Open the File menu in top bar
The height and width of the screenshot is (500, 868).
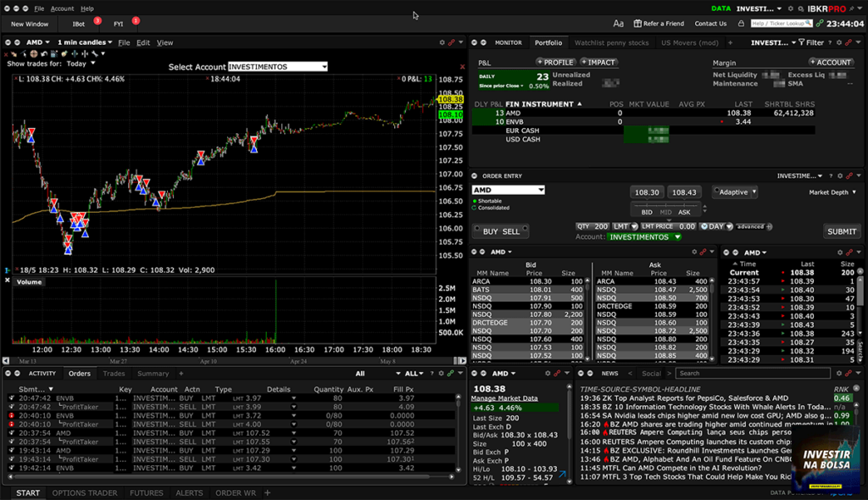point(39,8)
